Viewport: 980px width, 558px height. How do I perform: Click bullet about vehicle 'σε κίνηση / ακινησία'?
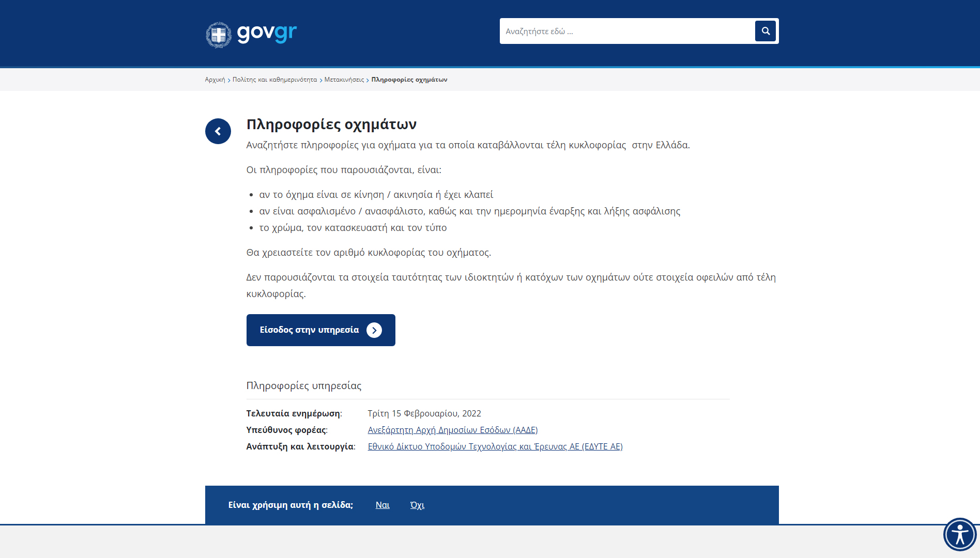[x=376, y=195]
